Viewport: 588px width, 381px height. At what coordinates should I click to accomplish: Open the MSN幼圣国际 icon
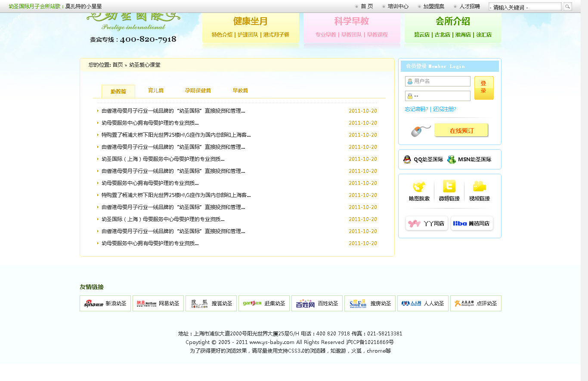[x=452, y=160]
